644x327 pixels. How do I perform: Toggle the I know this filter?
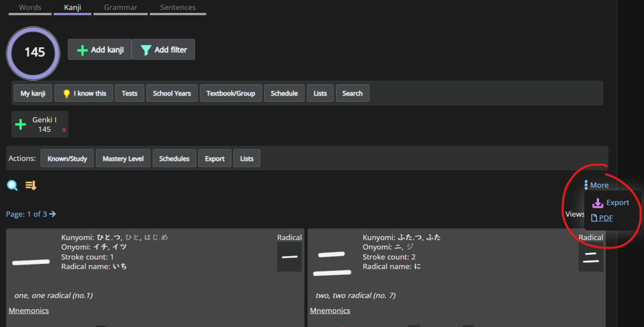click(84, 93)
